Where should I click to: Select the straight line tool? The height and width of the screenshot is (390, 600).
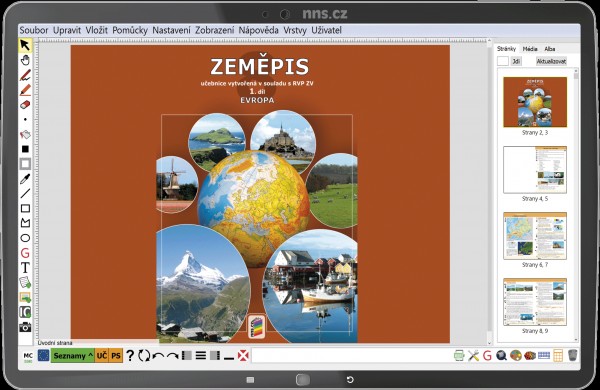pos(25,194)
